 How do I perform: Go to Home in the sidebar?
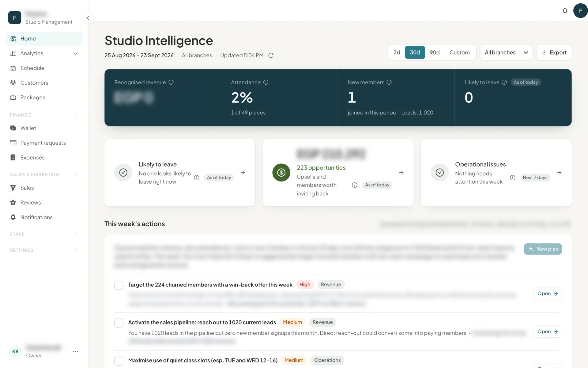pyautogui.click(x=44, y=39)
